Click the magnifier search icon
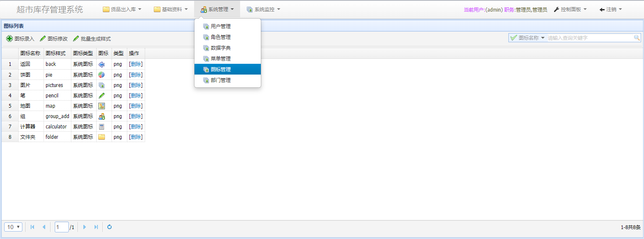 click(x=637, y=38)
